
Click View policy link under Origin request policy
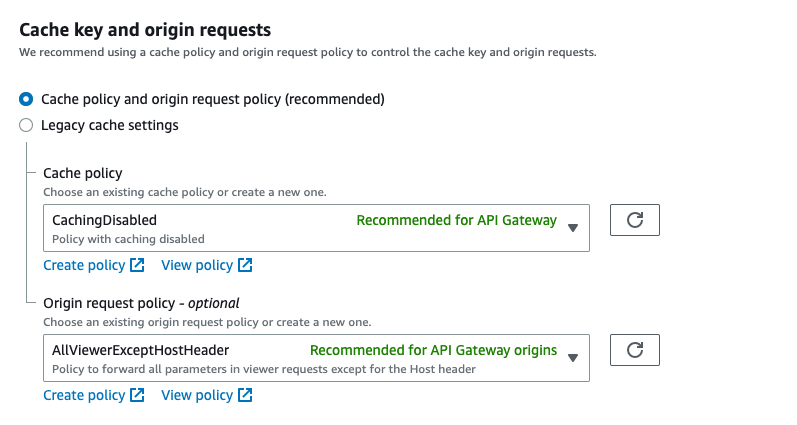(196, 395)
